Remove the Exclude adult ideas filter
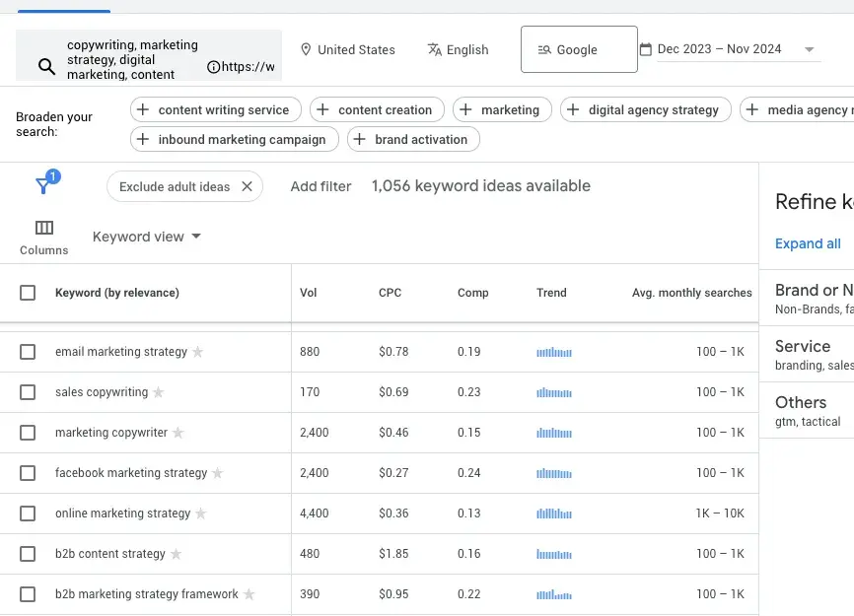This screenshot has height=616, width=854. (x=247, y=186)
